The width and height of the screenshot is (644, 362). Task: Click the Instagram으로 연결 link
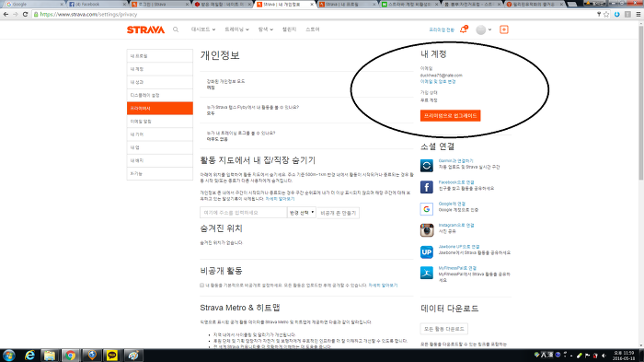456,225
